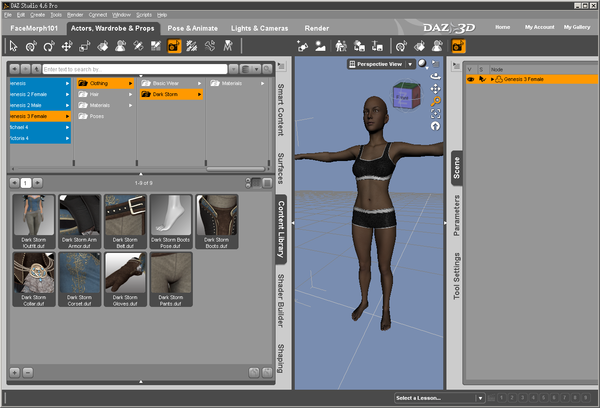Click the plus button below thumbnails

tap(15, 372)
